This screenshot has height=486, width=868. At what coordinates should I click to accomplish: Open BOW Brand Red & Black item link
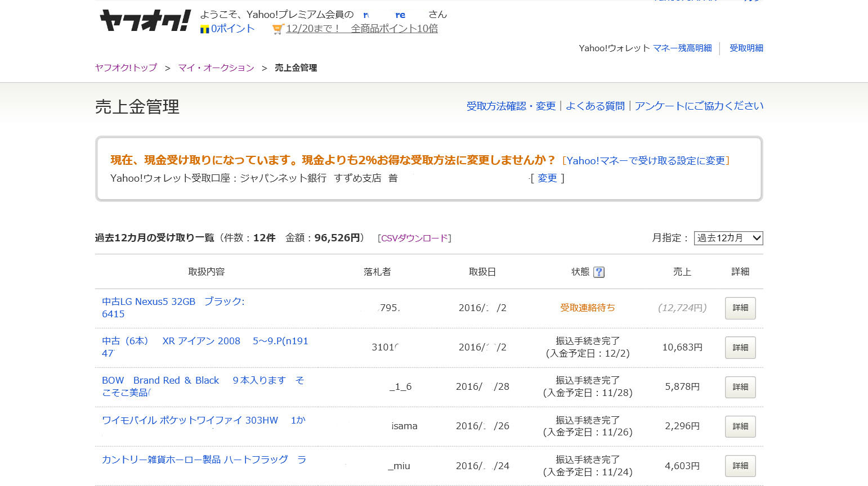(203, 386)
